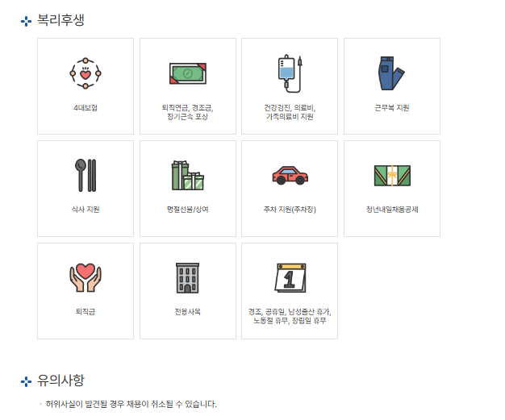Click the 4대보험 heart network icon
Viewport: 505px width, 420px height.
click(86, 73)
